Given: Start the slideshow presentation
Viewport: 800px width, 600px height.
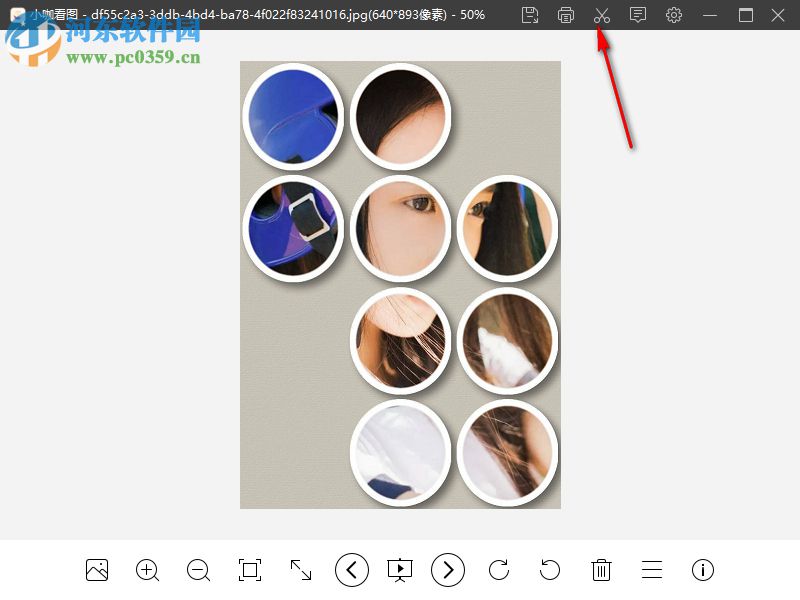Looking at the screenshot, I should click(400, 570).
